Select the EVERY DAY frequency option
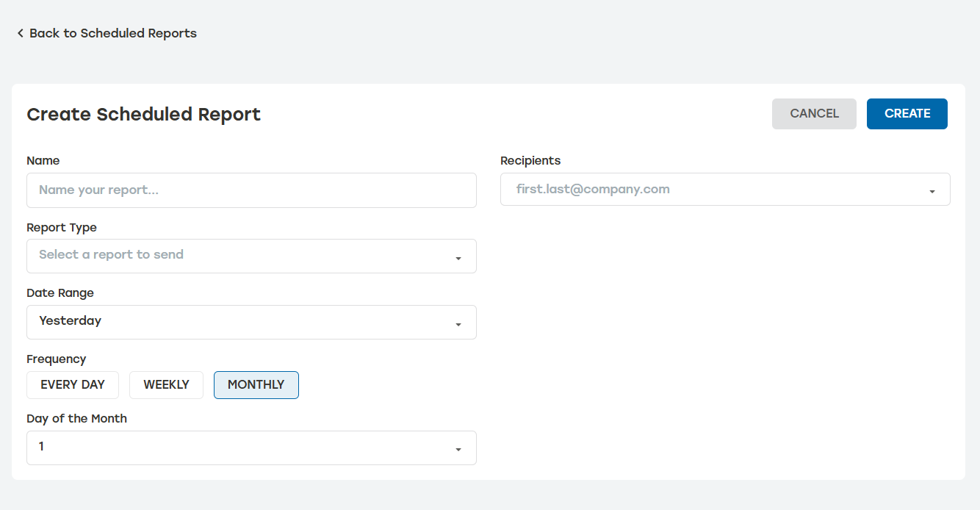The width and height of the screenshot is (980, 510). pyautogui.click(x=72, y=384)
